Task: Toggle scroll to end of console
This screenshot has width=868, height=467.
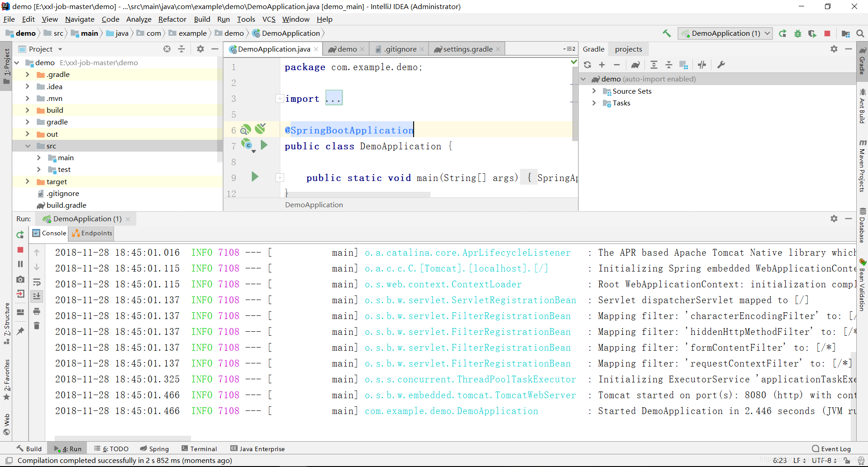Action: tap(37, 296)
